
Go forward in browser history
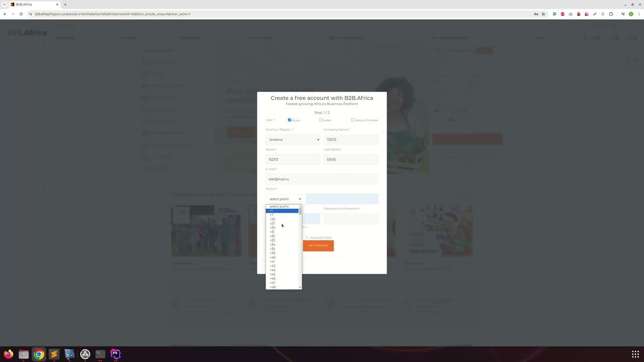click(x=13, y=14)
